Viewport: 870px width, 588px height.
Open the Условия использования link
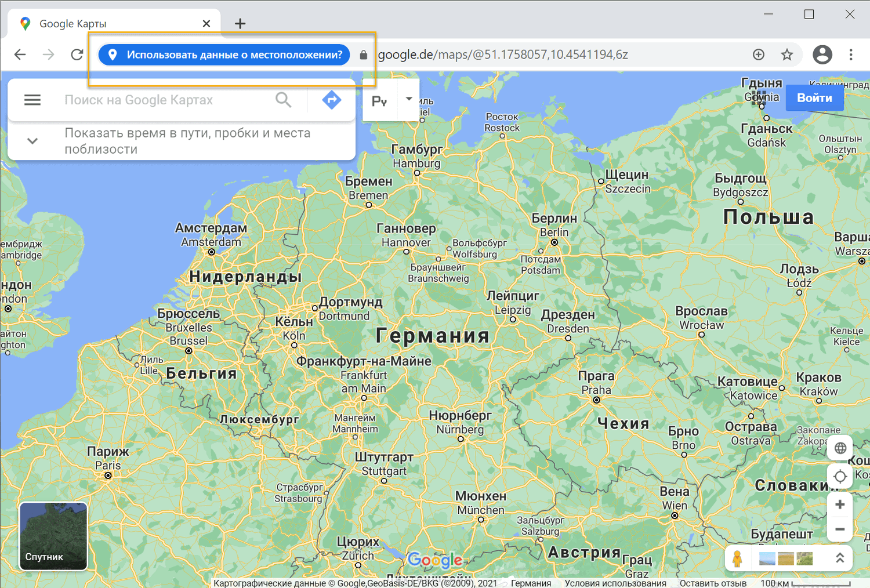pyautogui.click(x=615, y=583)
